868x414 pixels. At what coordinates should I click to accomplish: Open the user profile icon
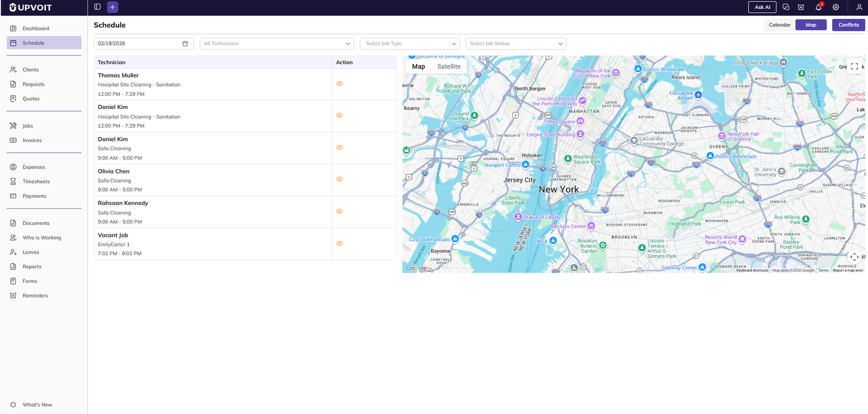[859, 7]
